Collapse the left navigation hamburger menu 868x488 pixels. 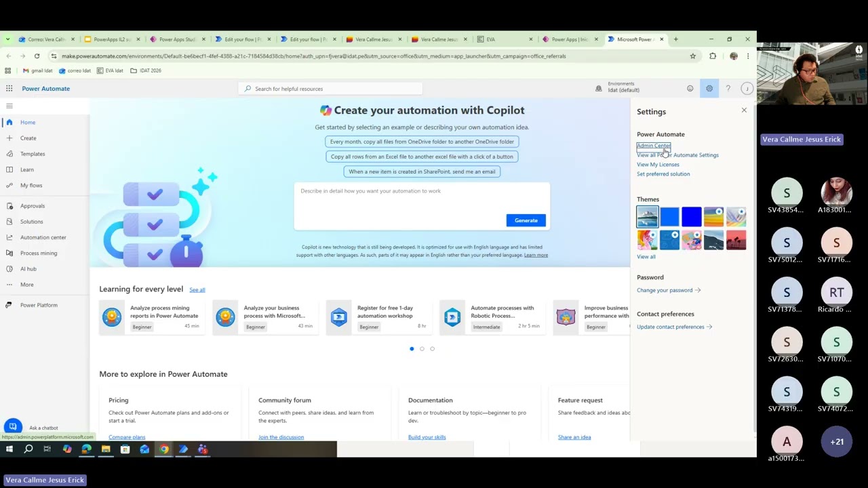(x=9, y=106)
